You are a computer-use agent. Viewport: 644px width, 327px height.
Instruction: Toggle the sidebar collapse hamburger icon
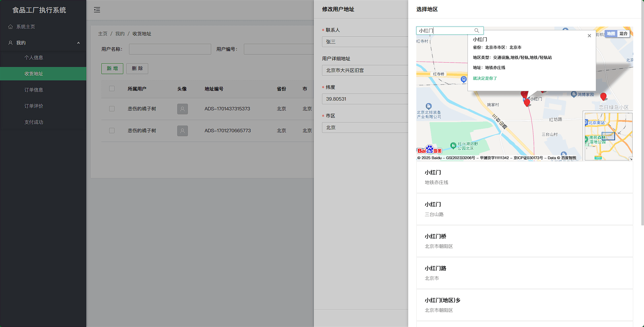pyautogui.click(x=97, y=10)
